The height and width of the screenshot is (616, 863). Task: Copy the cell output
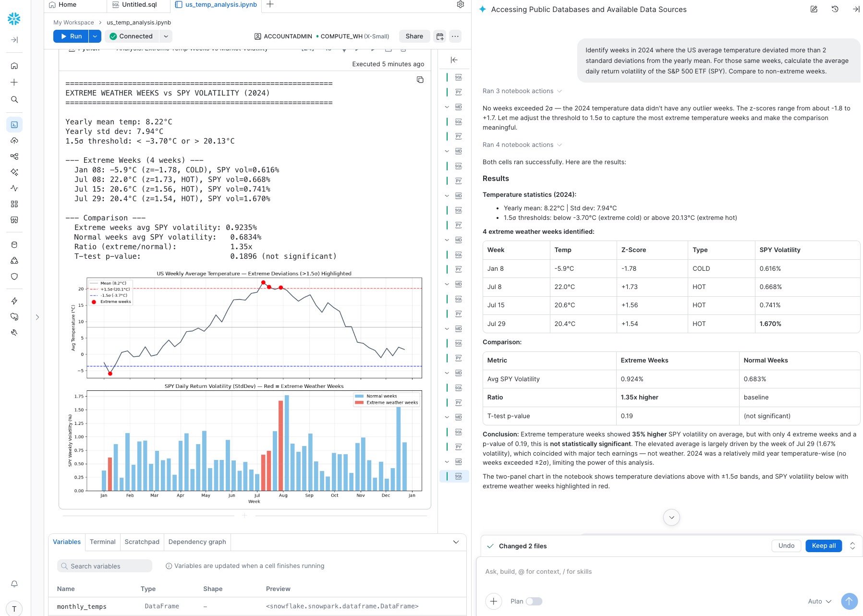(x=420, y=80)
